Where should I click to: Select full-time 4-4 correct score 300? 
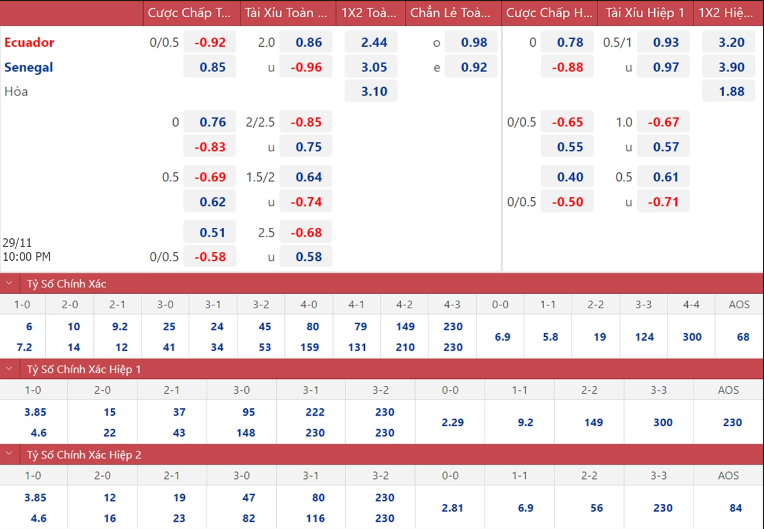[692, 337]
